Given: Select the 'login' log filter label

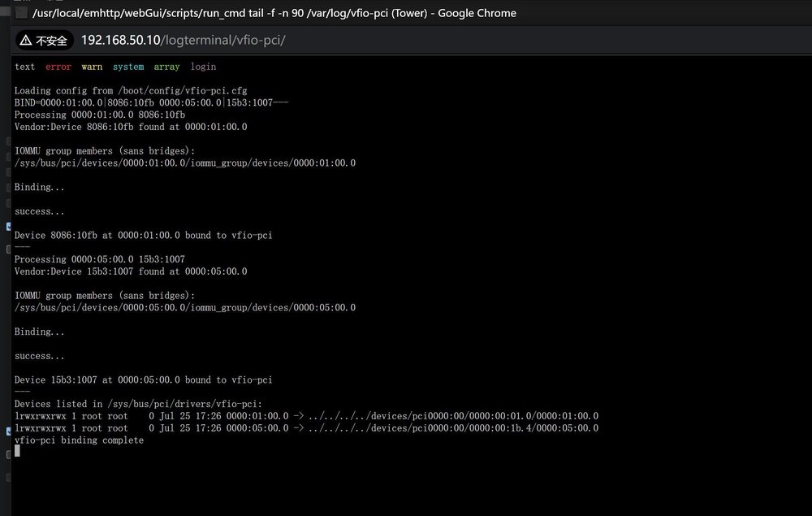Looking at the screenshot, I should pos(203,67).
